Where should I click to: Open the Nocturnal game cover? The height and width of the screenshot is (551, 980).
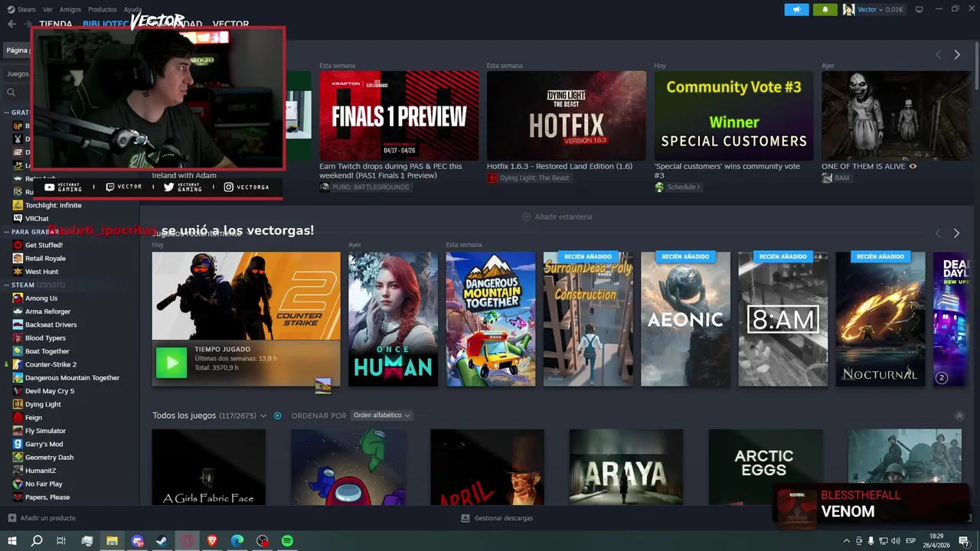click(x=880, y=319)
